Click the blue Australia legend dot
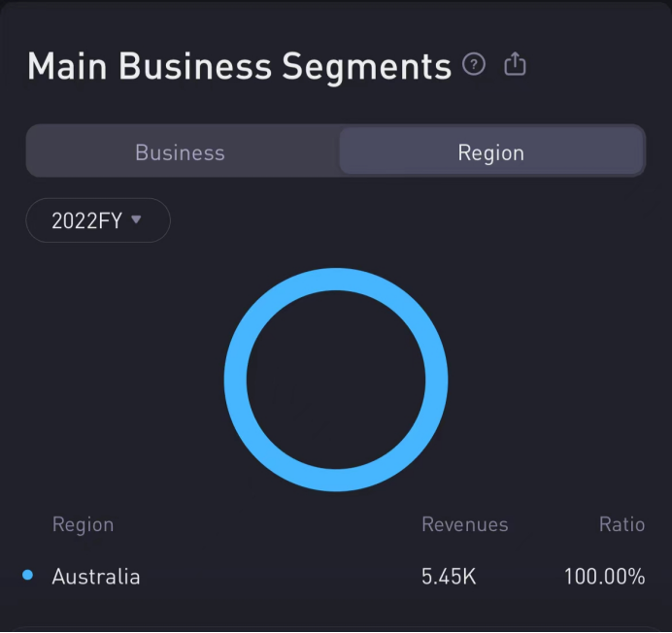The image size is (672, 633). pos(27,576)
